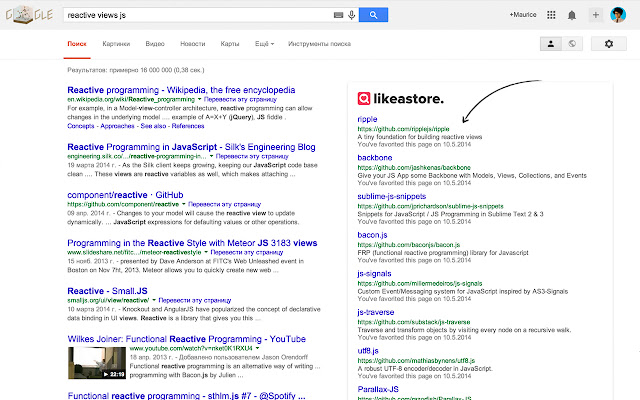Switch to Карты tab
The height and width of the screenshot is (400, 640).
click(x=230, y=44)
